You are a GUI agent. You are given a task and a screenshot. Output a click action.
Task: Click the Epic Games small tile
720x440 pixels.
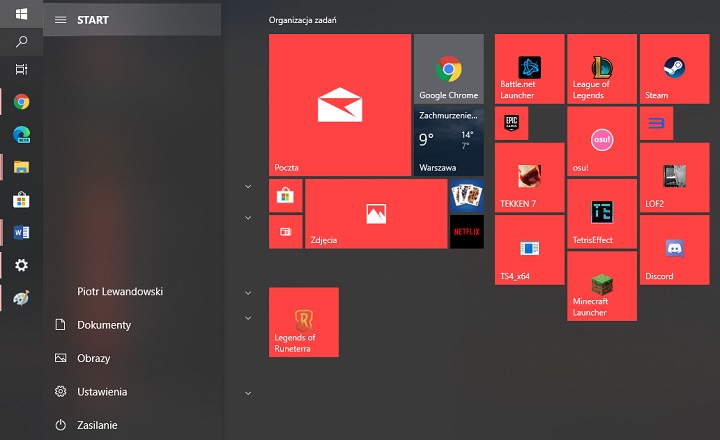pyautogui.click(x=511, y=123)
